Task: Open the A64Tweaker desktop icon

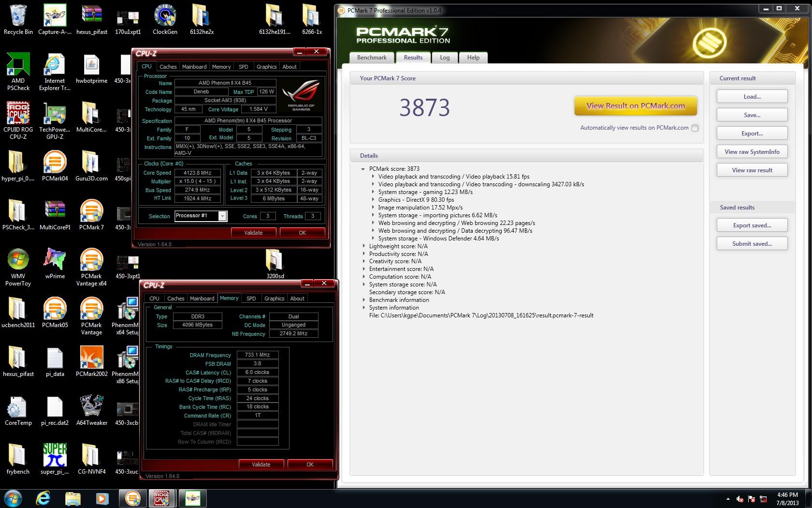Action: tap(91, 410)
